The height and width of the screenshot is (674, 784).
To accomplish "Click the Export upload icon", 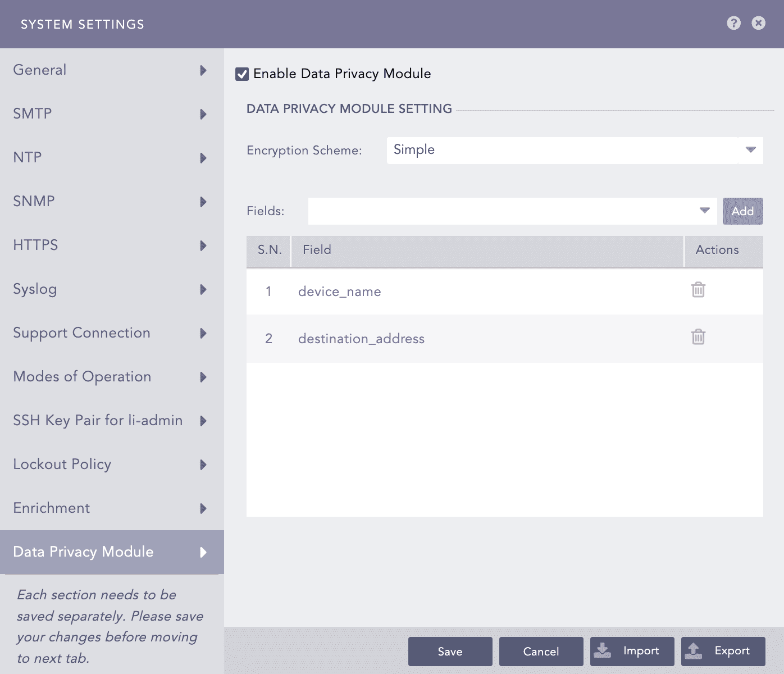I will tap(694, 650).
